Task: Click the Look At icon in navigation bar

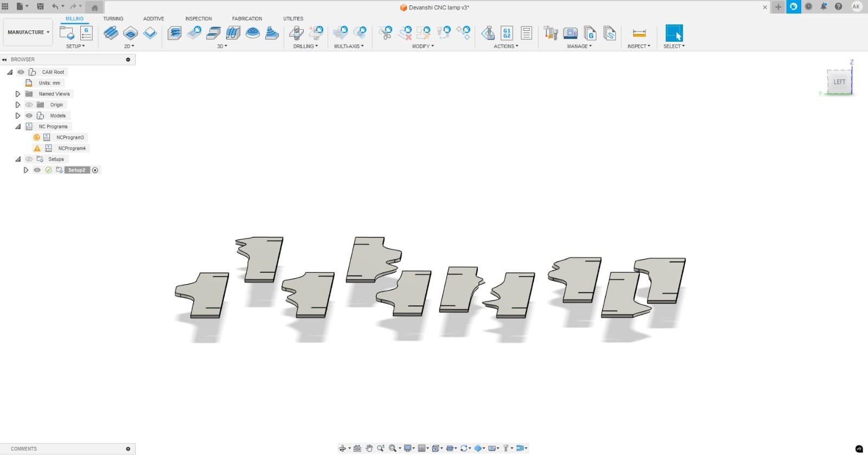Action: pyautogui.click(x=357, y=448)
